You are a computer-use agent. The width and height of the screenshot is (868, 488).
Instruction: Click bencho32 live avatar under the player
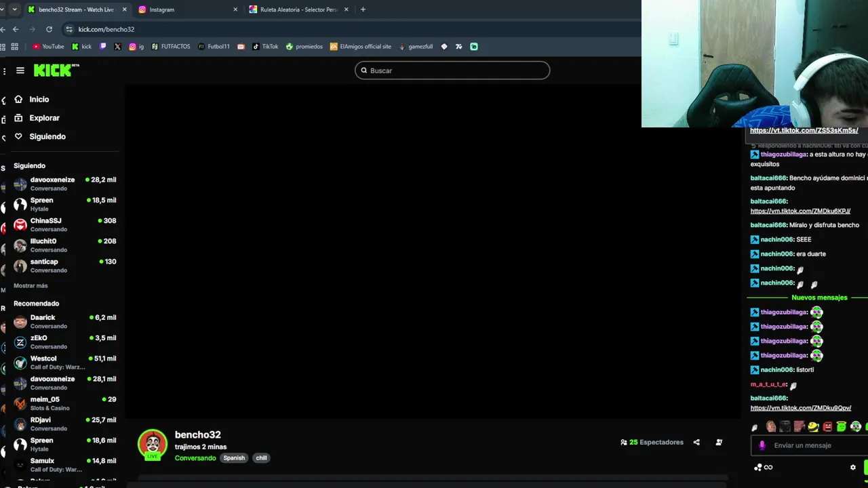tap(153, 445)
